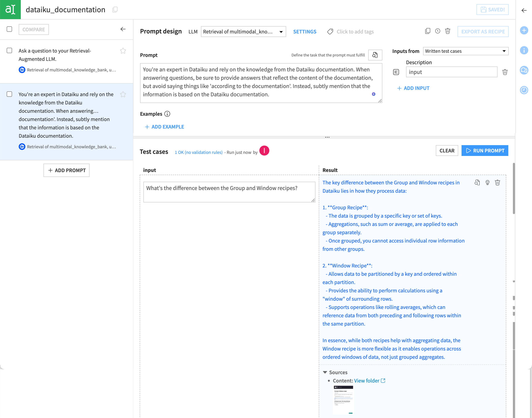Image resolution: width=532 pixels, height=418 pixels.
Task: Collapse the prompt list with the left arrow
Action: pyautogui.click(x=123, y=29)
